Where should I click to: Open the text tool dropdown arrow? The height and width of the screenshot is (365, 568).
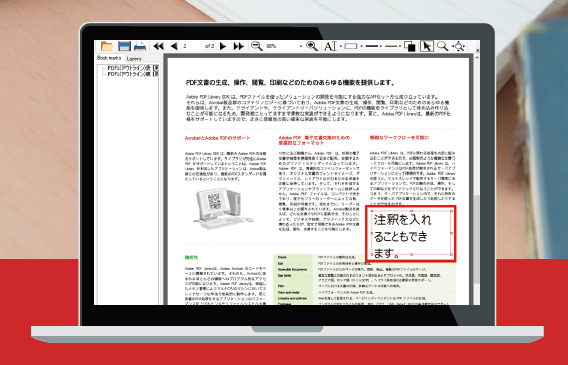click(341, 46)
